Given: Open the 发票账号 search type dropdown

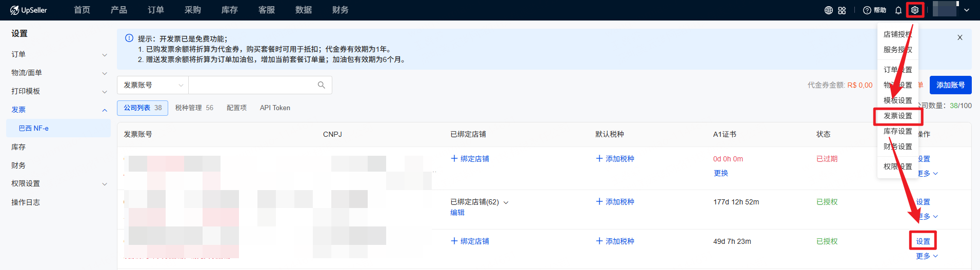Looking at the screenshot, I should 153,85.
